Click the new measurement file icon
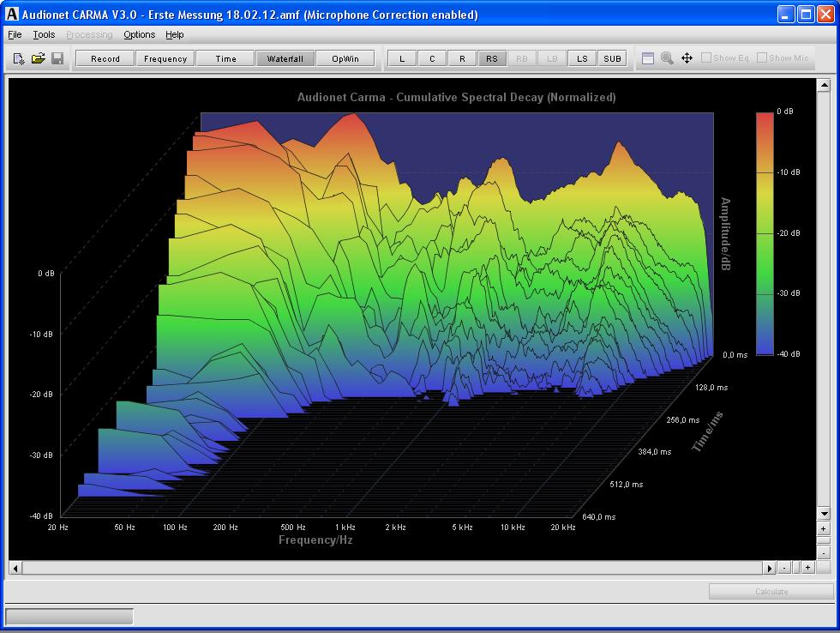 pyautogui.click(x=19, y=58)
